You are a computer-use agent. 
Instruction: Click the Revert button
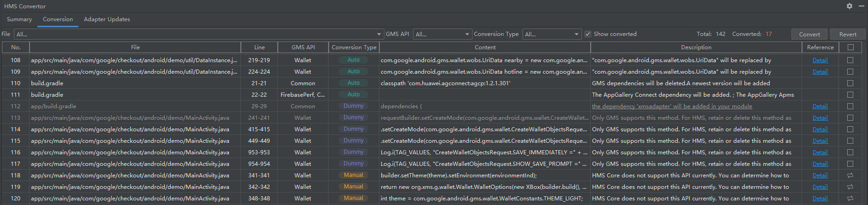coord(848,34)
